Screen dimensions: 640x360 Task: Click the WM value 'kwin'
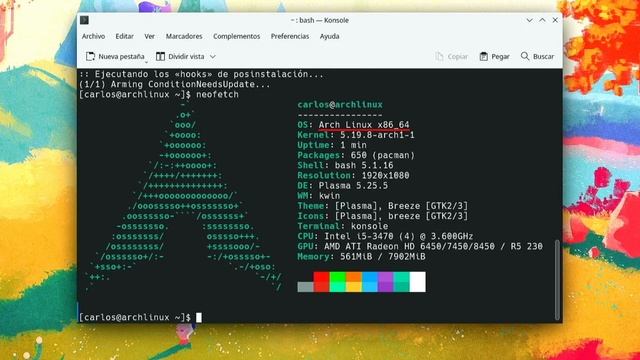[x=329, y=196]
